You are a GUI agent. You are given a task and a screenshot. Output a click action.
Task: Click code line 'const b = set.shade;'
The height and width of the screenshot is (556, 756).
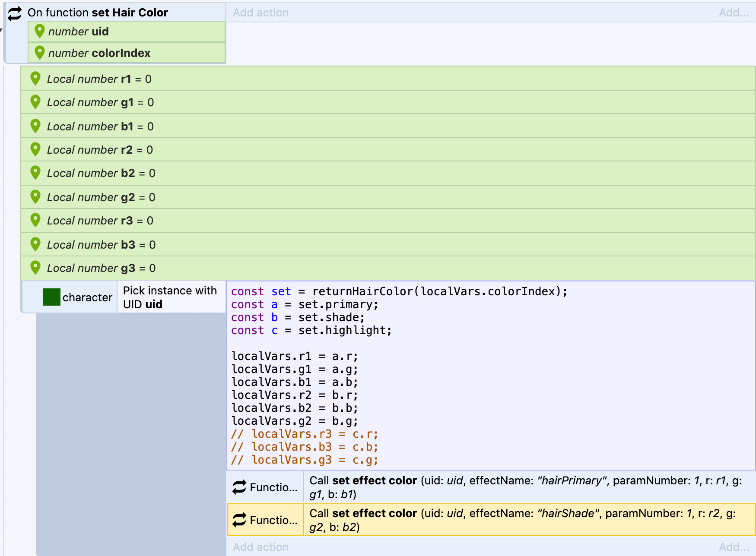point(298,317)
